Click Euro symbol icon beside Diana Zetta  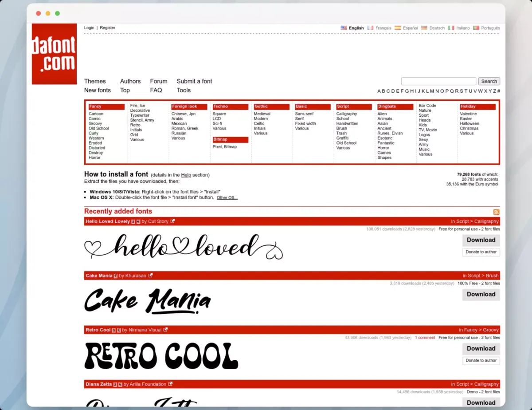[x=120, y=384]
